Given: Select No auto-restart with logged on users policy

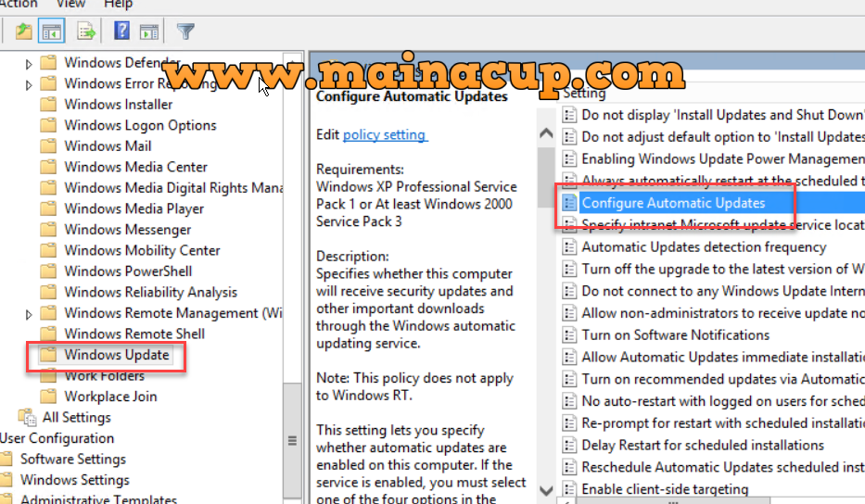Looking at the screenshot, I should [x=722, y=401].
